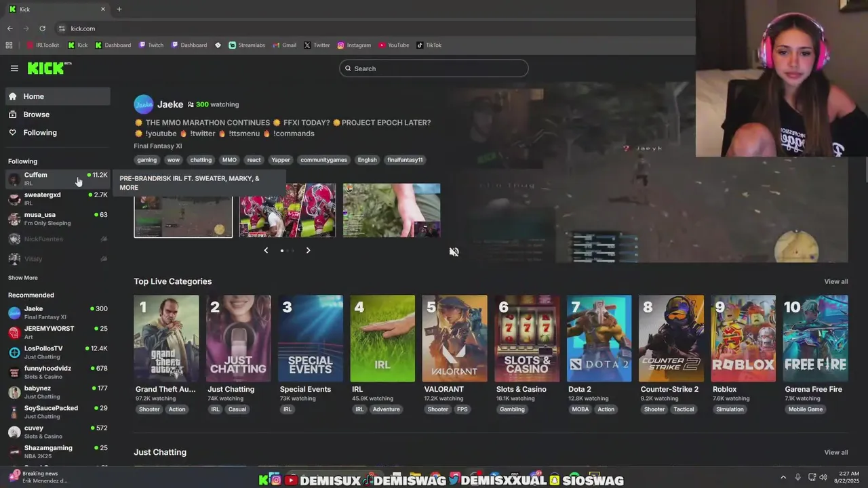Screen dimensions: 868x488
Task: Open the YouTube bookmark
Action: coord(394,45)
